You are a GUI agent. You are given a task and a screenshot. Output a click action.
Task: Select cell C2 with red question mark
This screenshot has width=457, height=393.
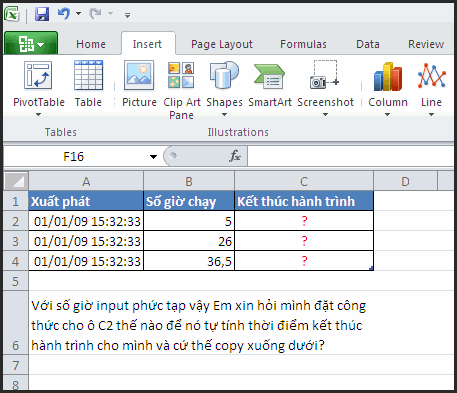tap(304, 221)
